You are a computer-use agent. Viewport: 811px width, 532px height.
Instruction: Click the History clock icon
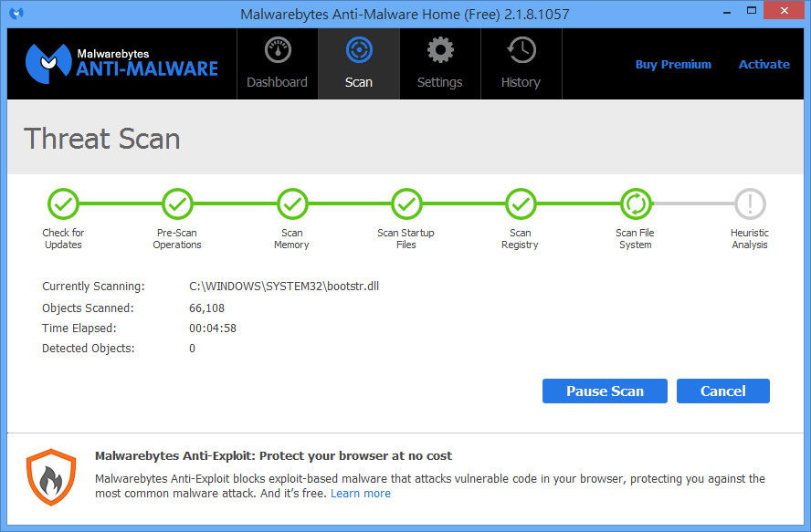tap(521, 50)
